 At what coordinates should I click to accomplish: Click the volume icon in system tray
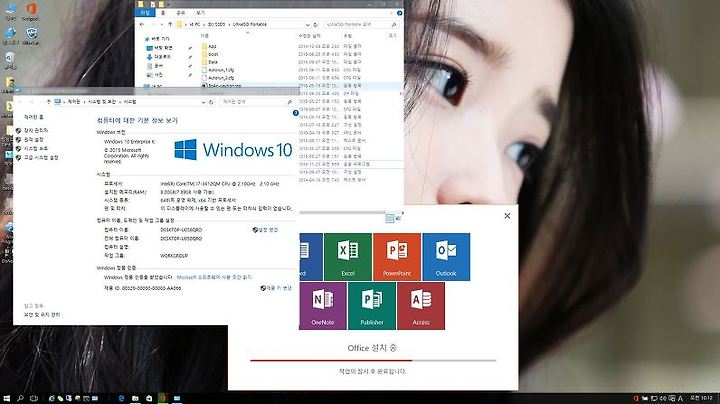[663, 398]
